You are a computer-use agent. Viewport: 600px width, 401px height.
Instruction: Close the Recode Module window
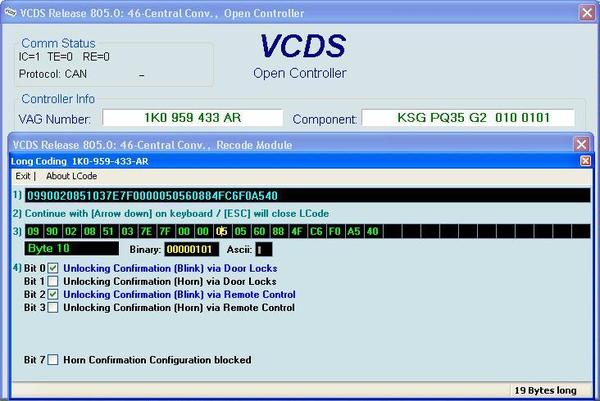click(581, 144)
